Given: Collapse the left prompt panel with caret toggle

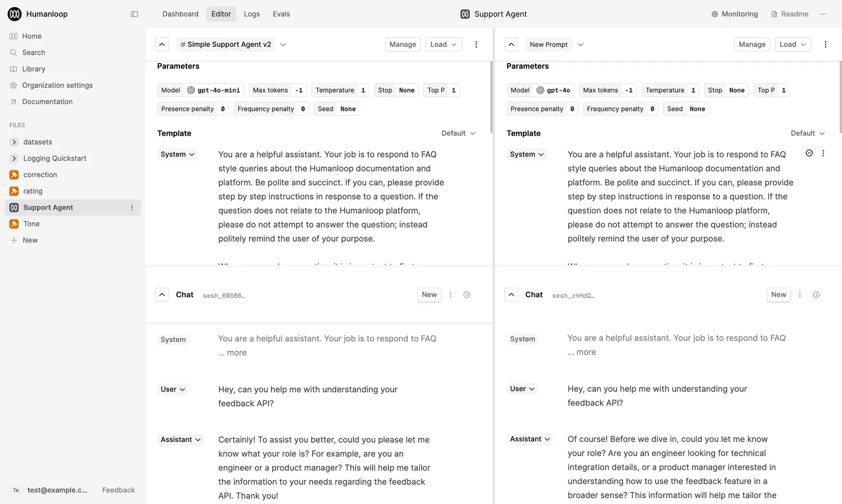Looking at the screenshot, I should pos(162,45).
